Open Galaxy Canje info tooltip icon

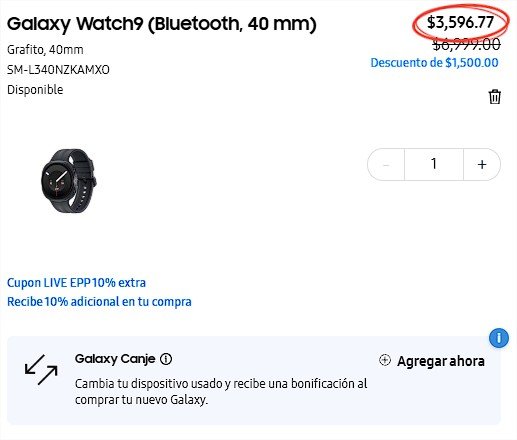coord(166,359)
